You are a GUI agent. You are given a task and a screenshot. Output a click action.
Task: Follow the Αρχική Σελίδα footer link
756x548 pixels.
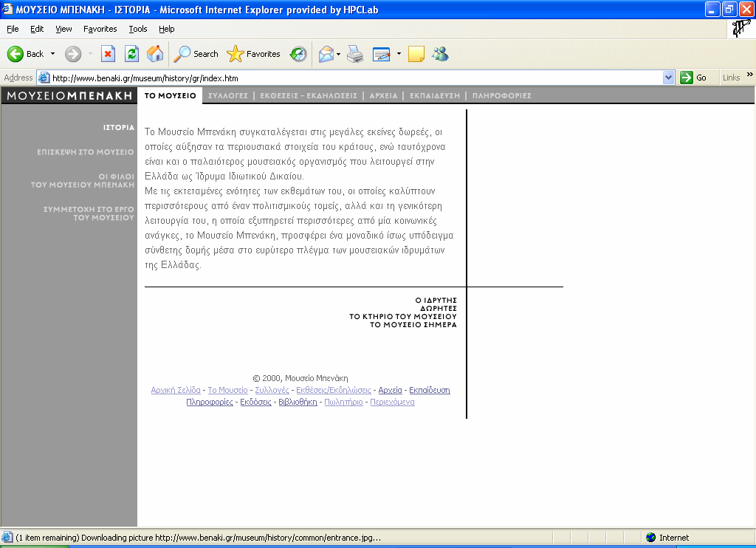176,390
